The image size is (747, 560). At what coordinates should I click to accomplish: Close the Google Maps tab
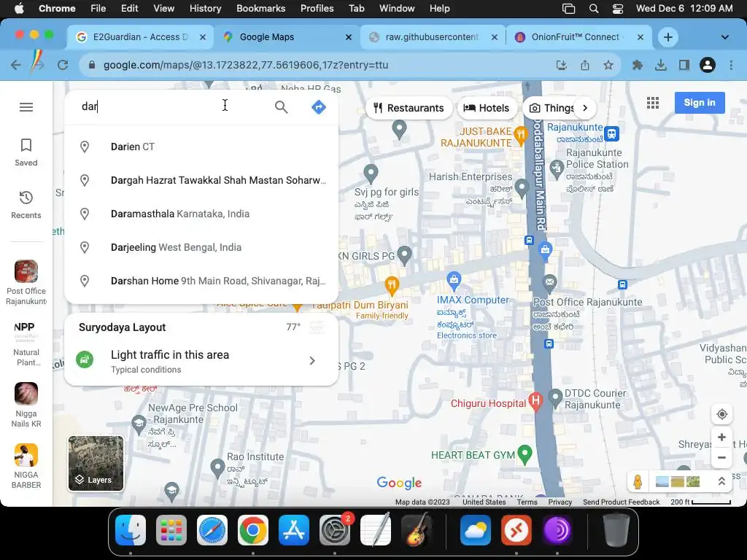tap(349, 37)
